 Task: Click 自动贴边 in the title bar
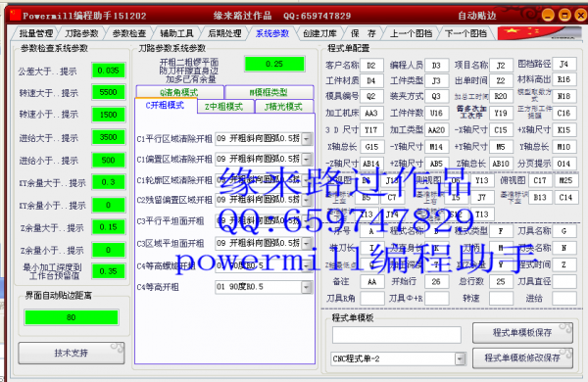click(476, 16)
